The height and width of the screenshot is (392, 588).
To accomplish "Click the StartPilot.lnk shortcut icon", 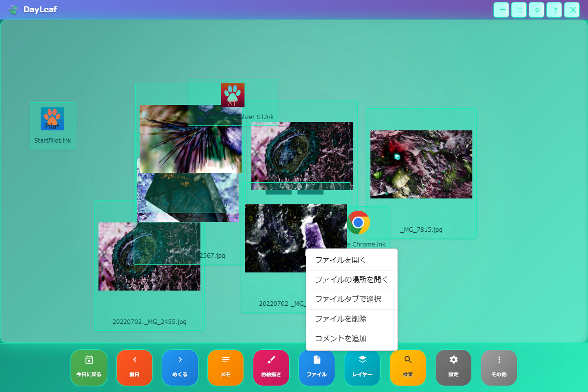I will coord(52,119).
